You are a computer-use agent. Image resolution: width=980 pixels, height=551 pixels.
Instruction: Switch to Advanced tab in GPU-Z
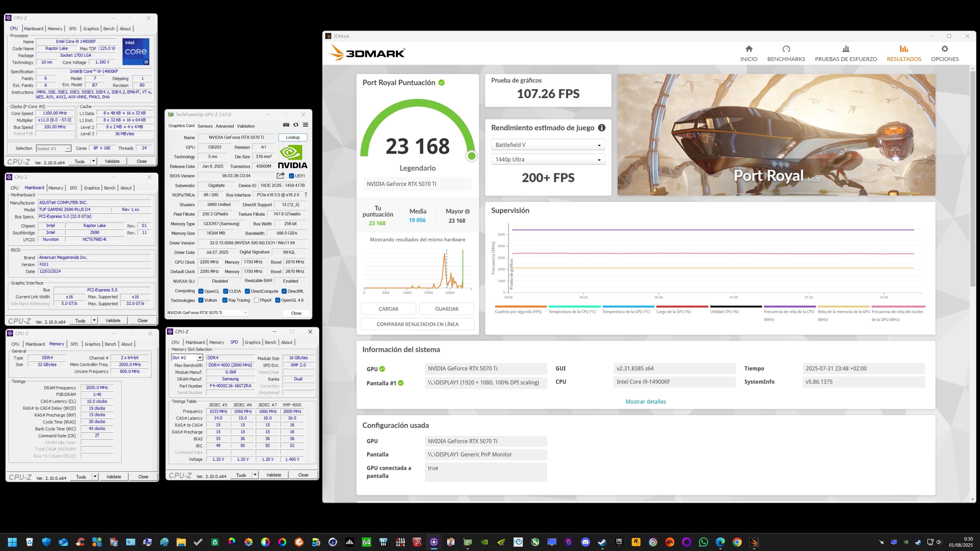pos(224,126)
